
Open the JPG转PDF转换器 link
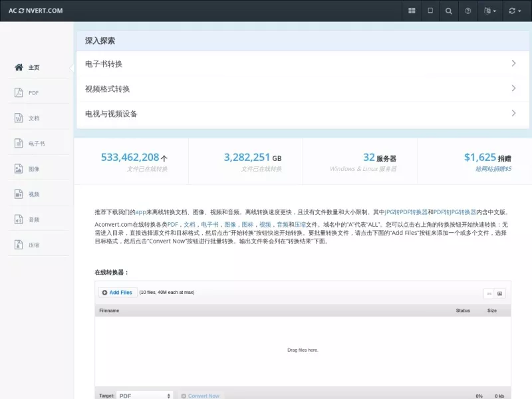(x=406, y=212)
